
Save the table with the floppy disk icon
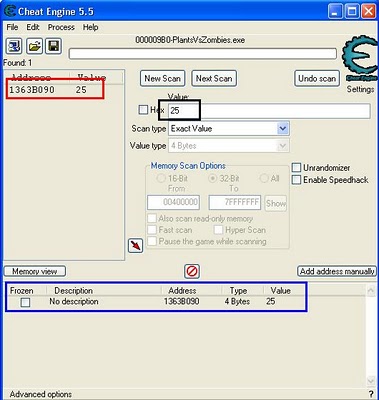pyautogui.click(x=54, y=46)
